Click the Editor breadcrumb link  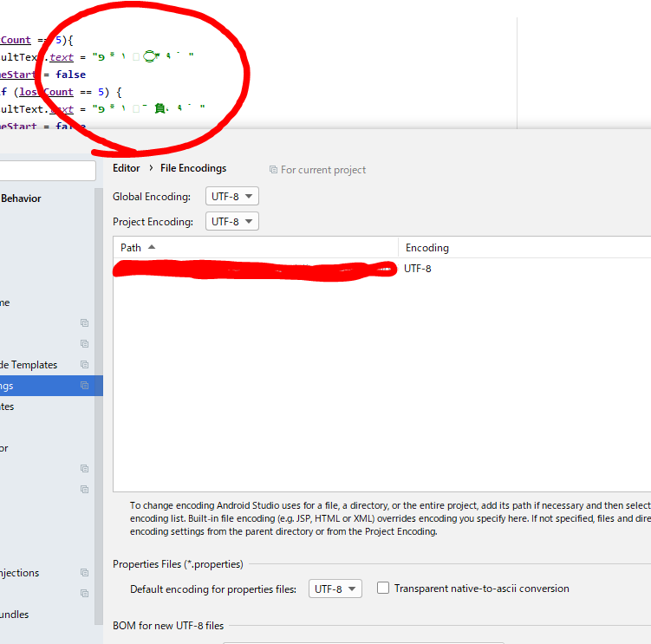point(126,168)
